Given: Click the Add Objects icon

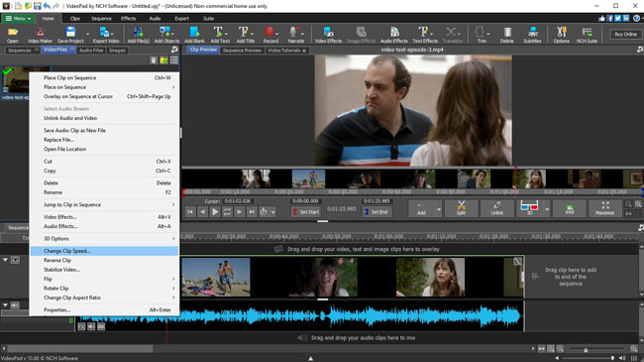Looking at the screenshot, I should [166, 35].
